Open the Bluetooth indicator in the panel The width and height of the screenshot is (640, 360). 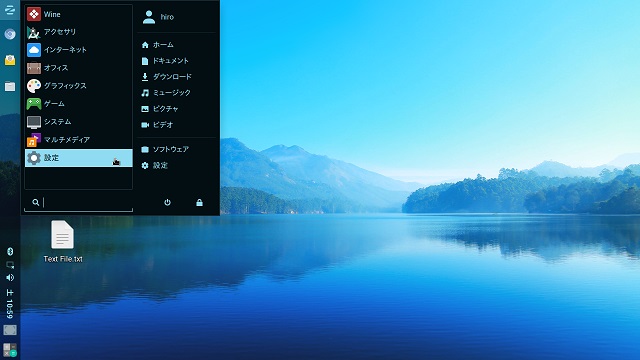pos(10,251)
